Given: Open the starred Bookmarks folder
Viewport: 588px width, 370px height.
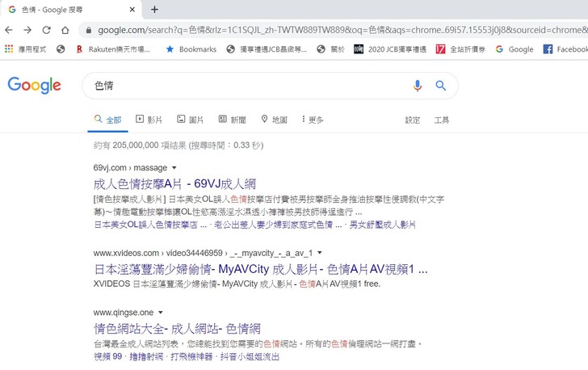Looking at the screenshot, I should 191,49.
